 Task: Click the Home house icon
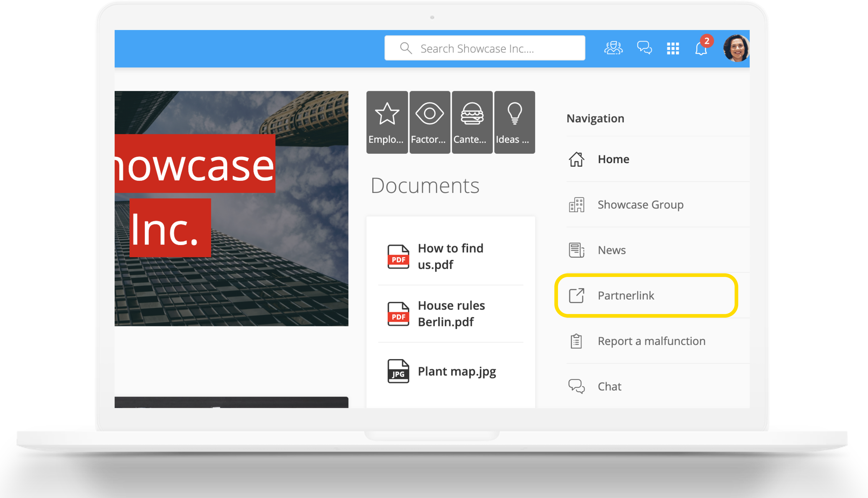576,159
